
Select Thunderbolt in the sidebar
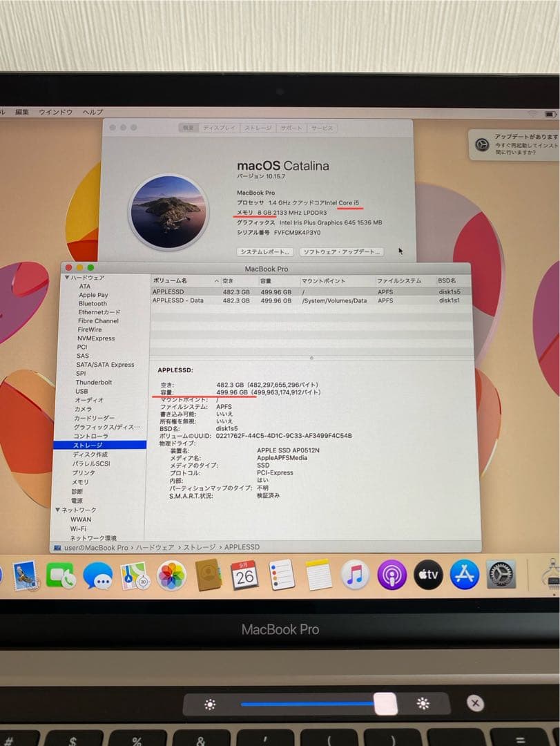[94, 382]
